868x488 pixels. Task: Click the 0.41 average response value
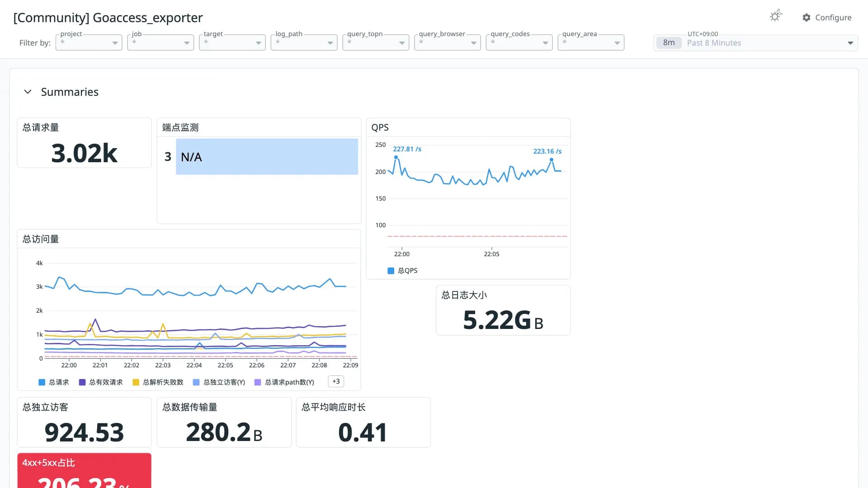(x=363, y=432)
